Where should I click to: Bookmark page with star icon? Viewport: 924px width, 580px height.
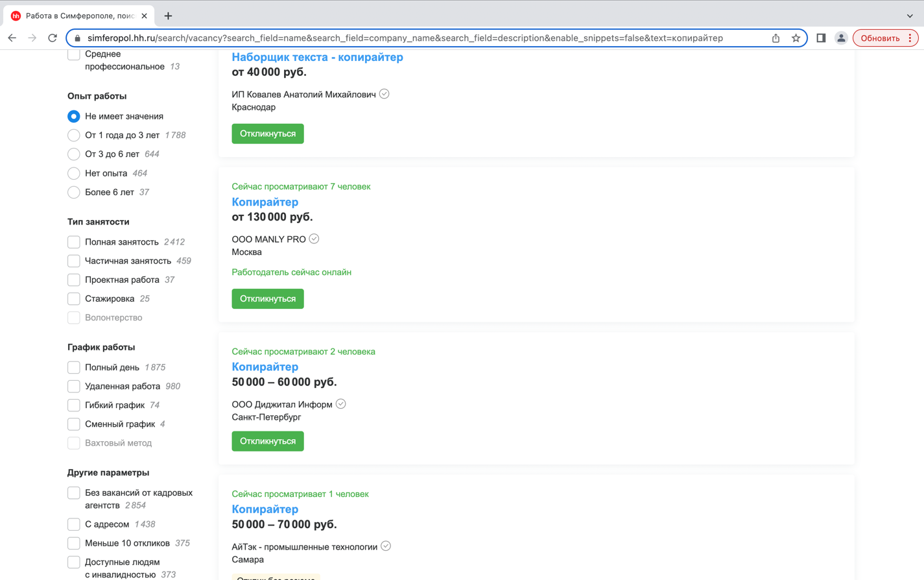[796, 38]
